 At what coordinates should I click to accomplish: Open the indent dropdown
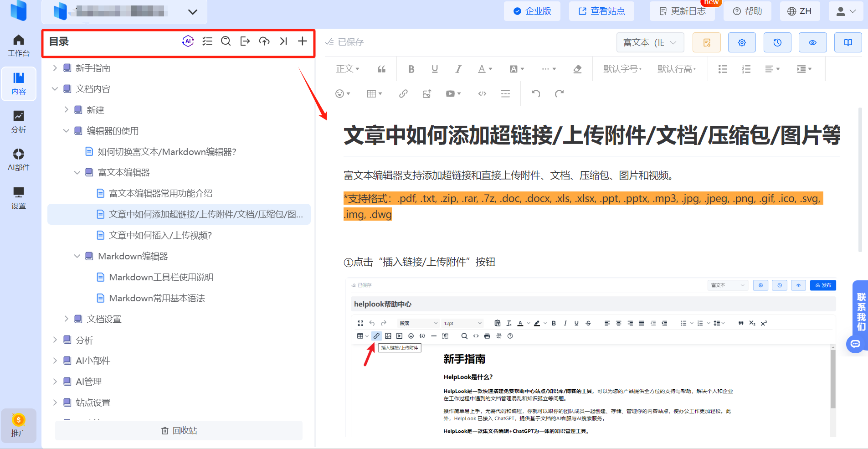pyautogui.click(x=804, y=69)
